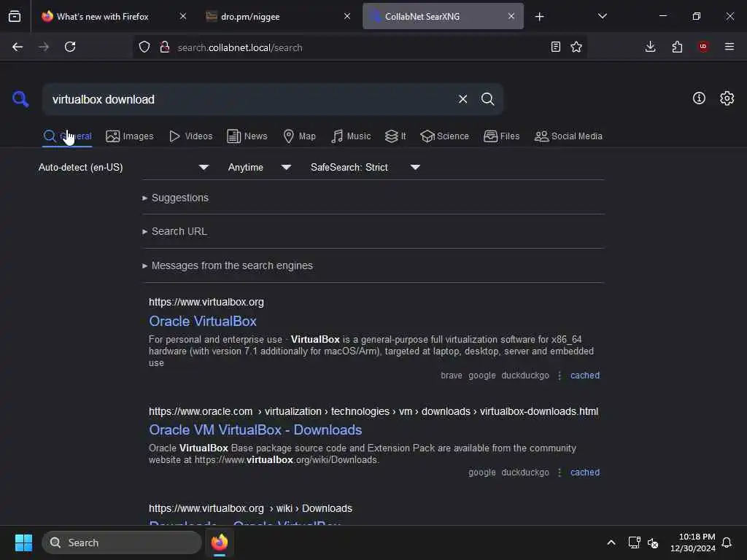Click the oracle.com virtualbox-downloads.html result URL
The image size is (747, 560).
[x=373, y=411]
